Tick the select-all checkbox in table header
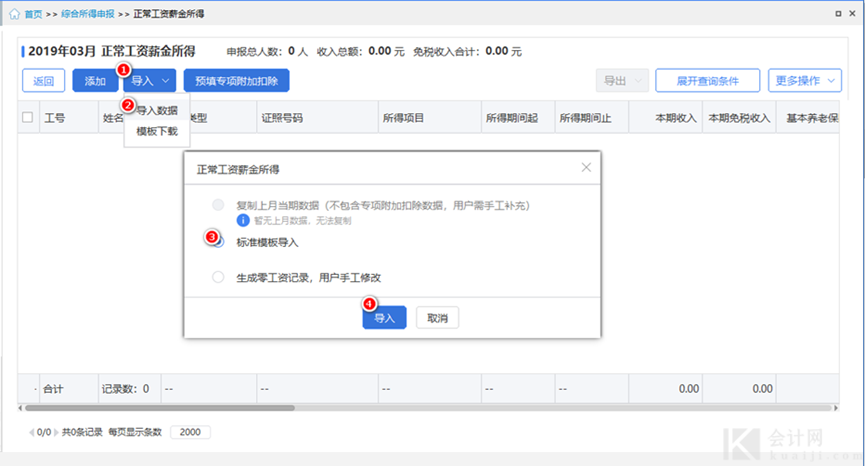 tap(28, 118)
